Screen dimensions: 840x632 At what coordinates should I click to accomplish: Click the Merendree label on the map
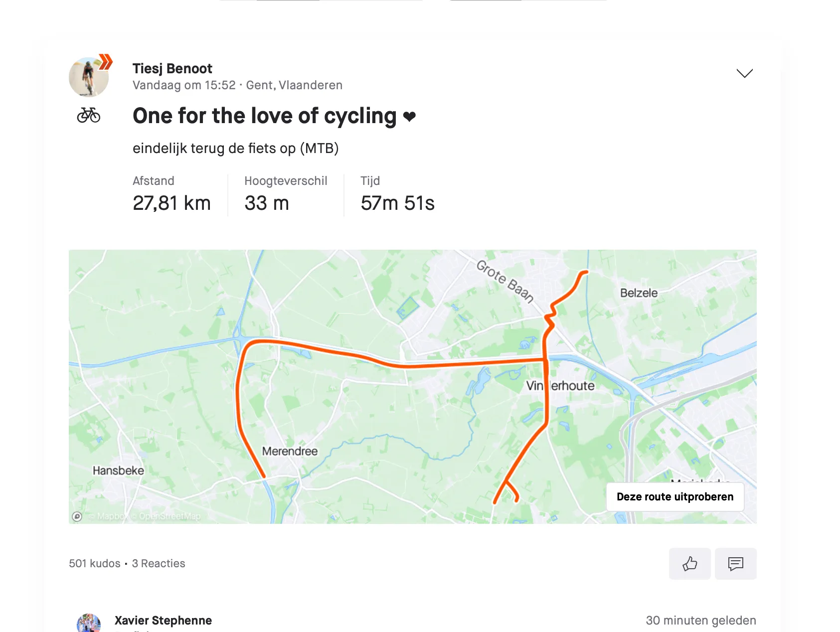pyautogui.click(x=290, y=451)
